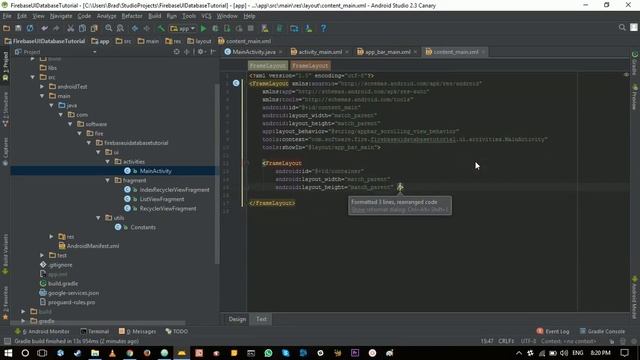Click the Find magnifier toolbar icon
The image size is (640, 360).
[x=109, y=29]
